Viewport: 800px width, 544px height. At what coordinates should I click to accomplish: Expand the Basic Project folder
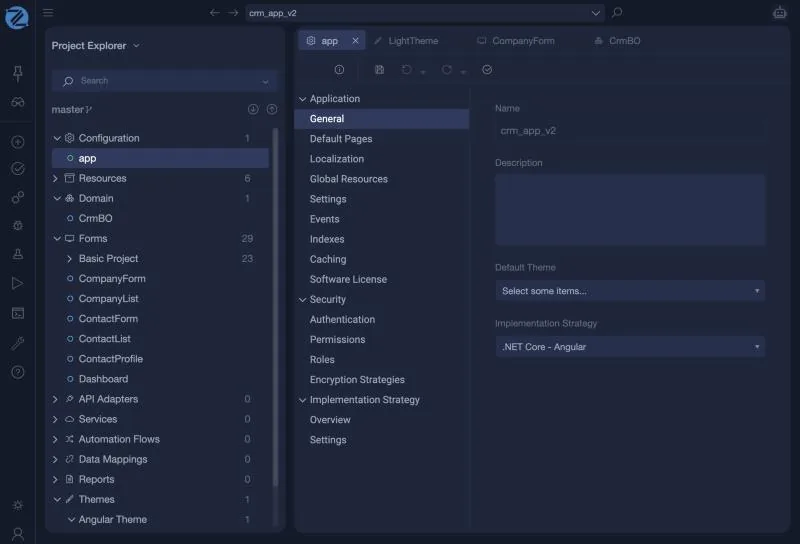pos(69,259)
